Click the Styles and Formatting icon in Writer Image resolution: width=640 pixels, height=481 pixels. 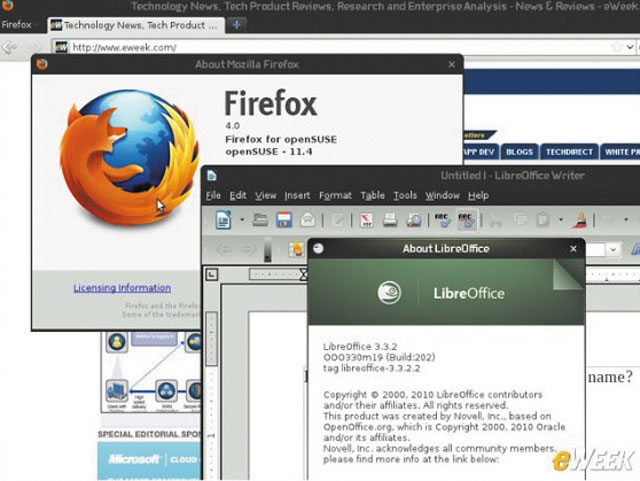(297, 249)
